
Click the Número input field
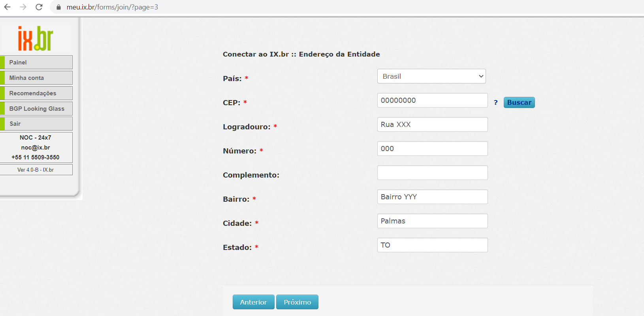tap(433, 149)
